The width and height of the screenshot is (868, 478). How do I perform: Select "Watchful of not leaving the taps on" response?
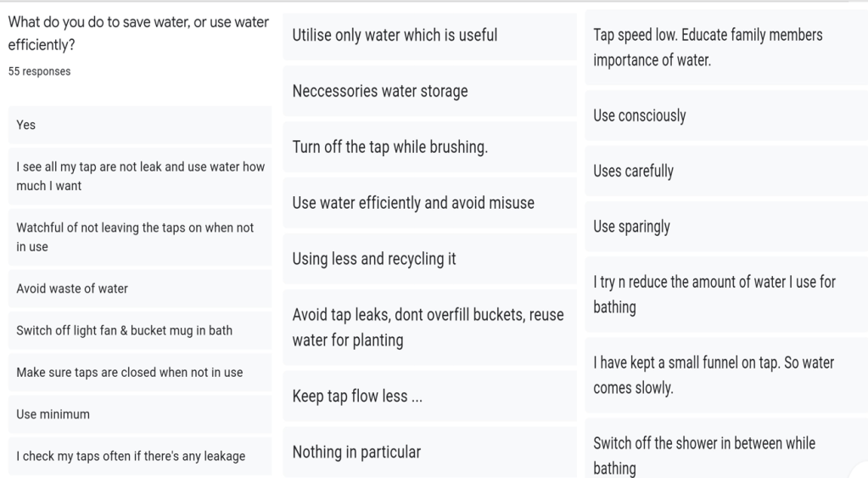139,238
